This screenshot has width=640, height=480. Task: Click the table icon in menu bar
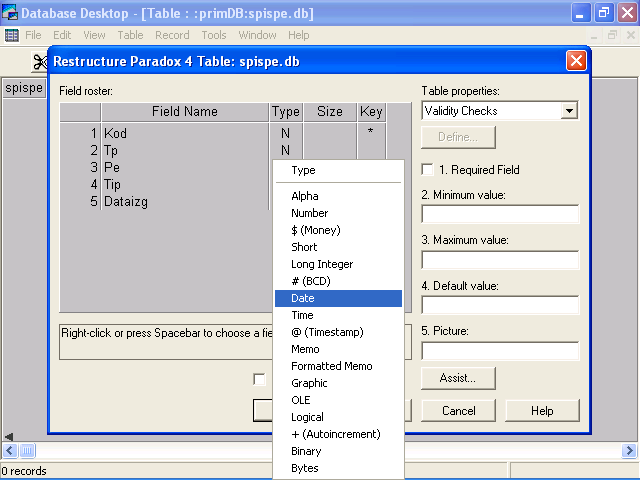click(11, 36)
